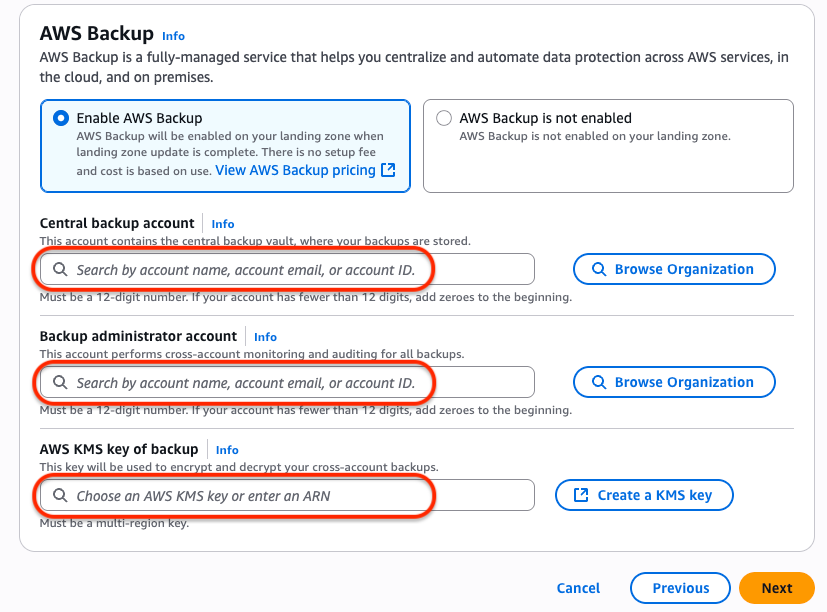Open Info for AWS KMS key of backup

pos(226,450)
